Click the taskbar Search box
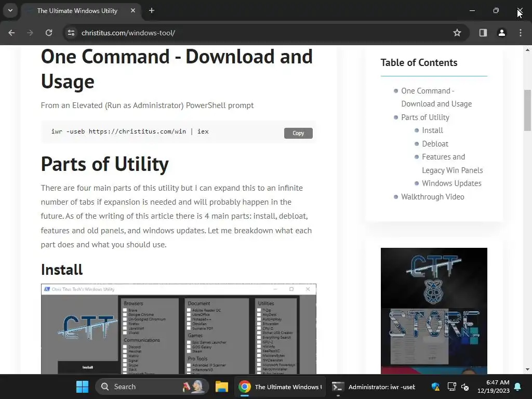 pos(152,387)
